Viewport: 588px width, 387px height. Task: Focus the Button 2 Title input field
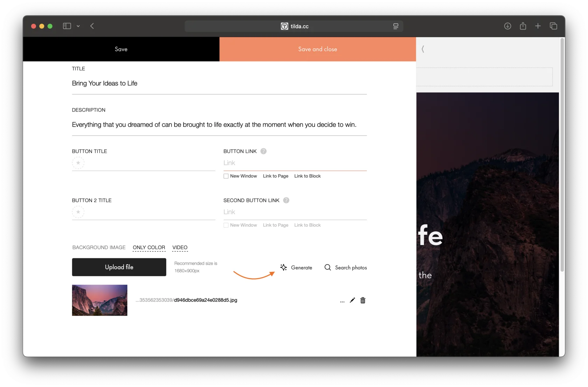(143, 212)
